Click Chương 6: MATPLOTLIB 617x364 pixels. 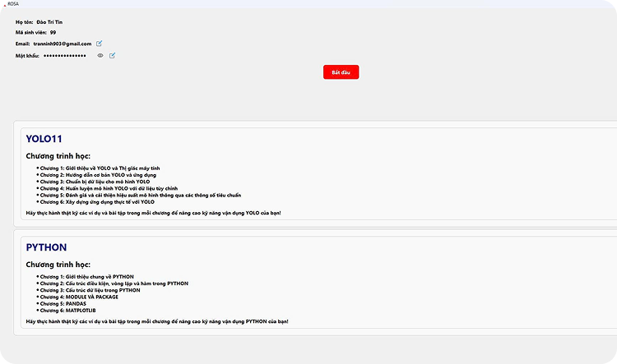click(67, 311)
